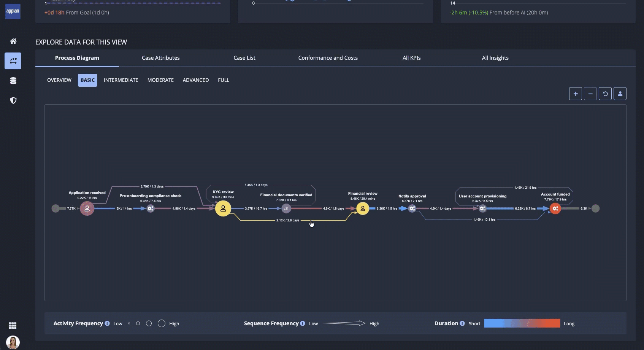Open the database sidebar icon

click(x=13, y=81)
